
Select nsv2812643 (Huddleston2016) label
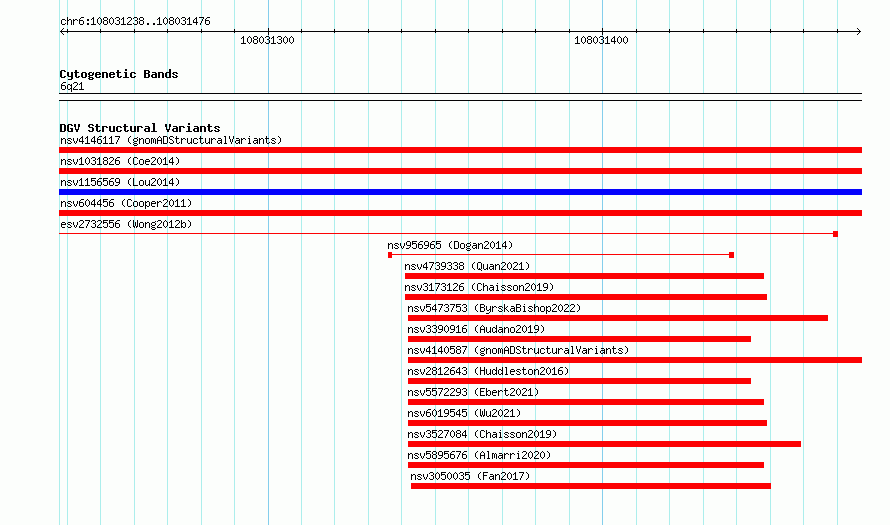(488, 371)
